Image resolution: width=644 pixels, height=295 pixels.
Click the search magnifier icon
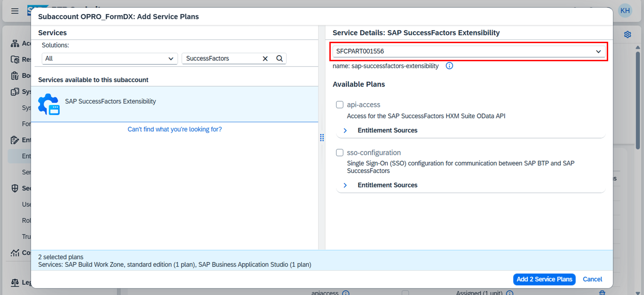(x=279, y=58)
